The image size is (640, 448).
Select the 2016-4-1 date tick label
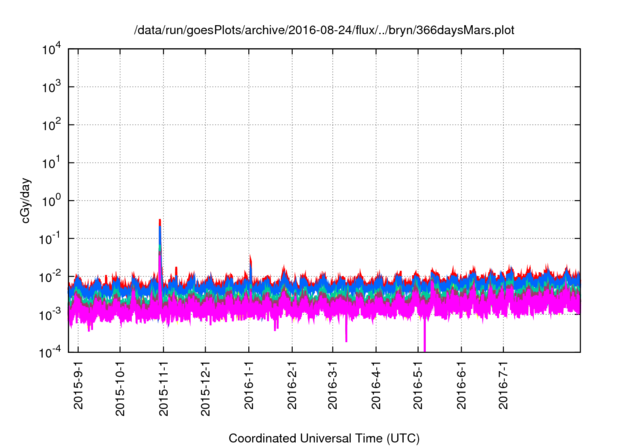[x=377, y=385]
